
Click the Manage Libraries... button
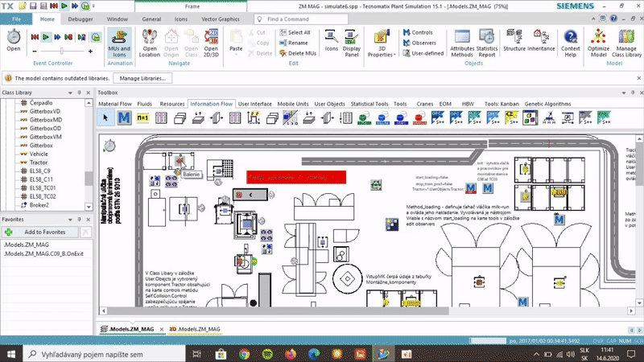click(x=142, y=78)
